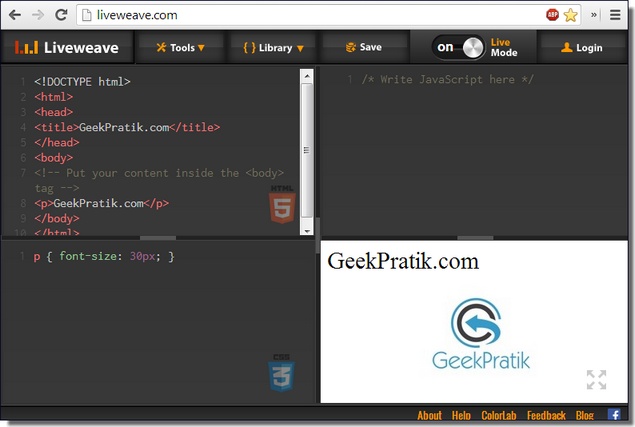Click the CSS3 badge icon
This screenshot has height=427, width=635.
click(281, 373)
